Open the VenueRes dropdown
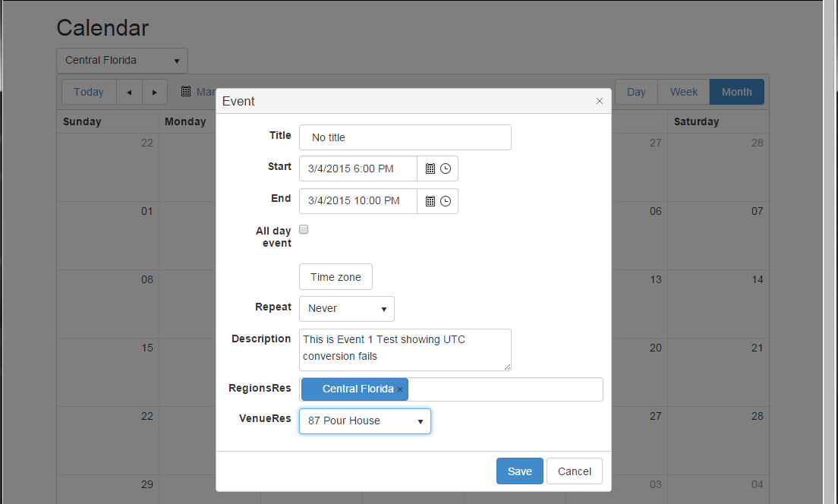Image resolution: width=838 pixels, height=504 pixels. (365, 421)
